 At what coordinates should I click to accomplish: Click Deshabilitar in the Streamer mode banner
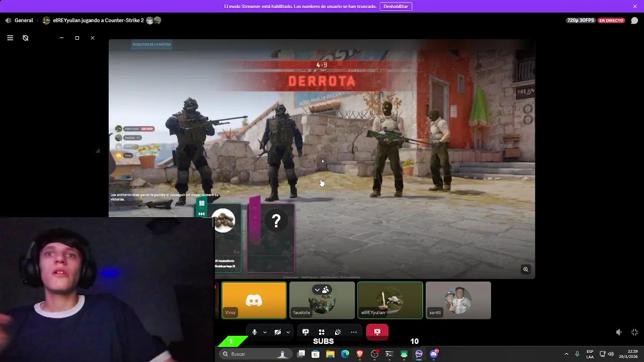tap(396, 7)
